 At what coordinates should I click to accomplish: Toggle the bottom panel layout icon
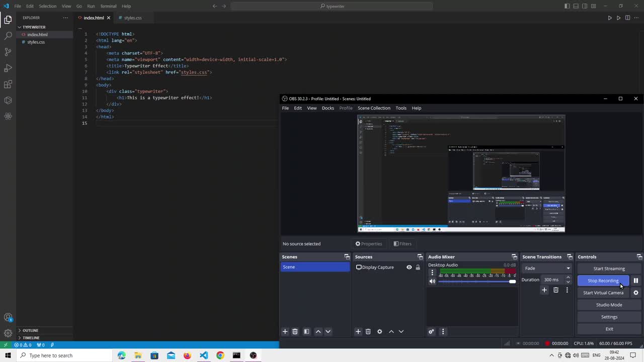click(576, 6)
